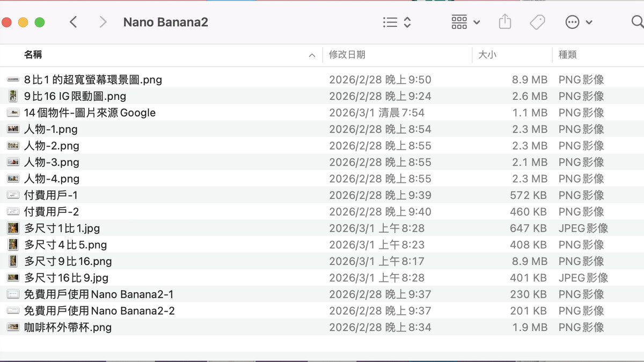Click the 多尺寸1比1.jpg file icon
Image resolution: width=644 pixels, height=362 pixels.
pyautogui.click(x=13, y=228)
